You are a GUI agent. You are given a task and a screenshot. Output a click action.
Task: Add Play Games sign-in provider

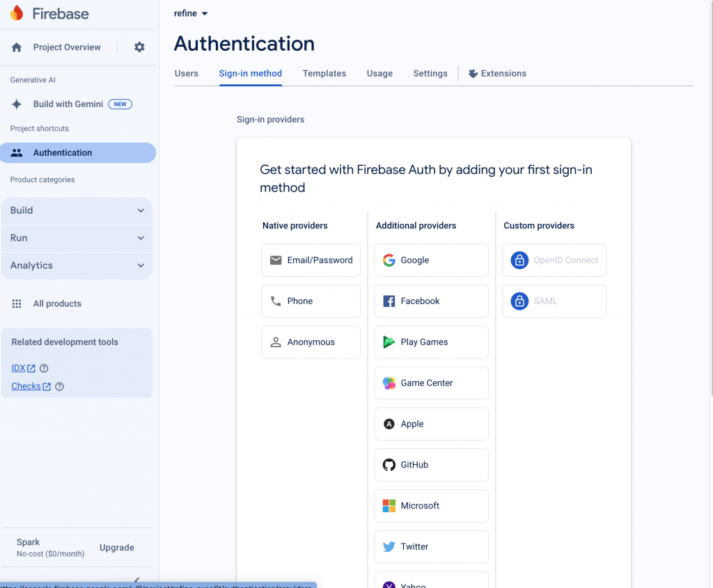[x=432, y=342]
